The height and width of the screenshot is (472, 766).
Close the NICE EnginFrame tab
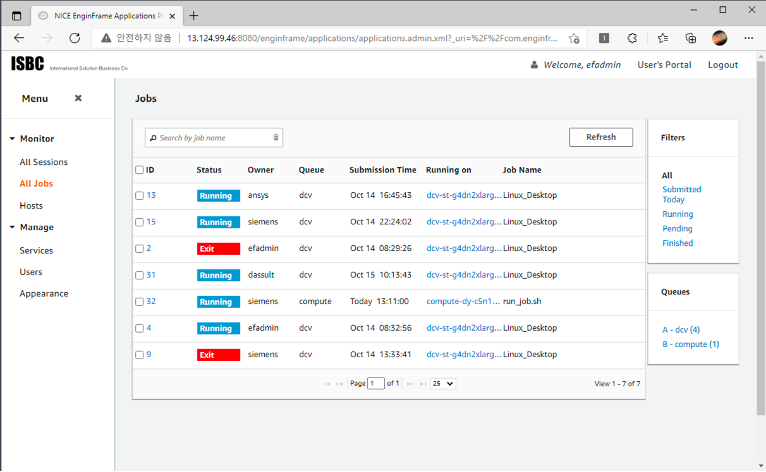172,16
